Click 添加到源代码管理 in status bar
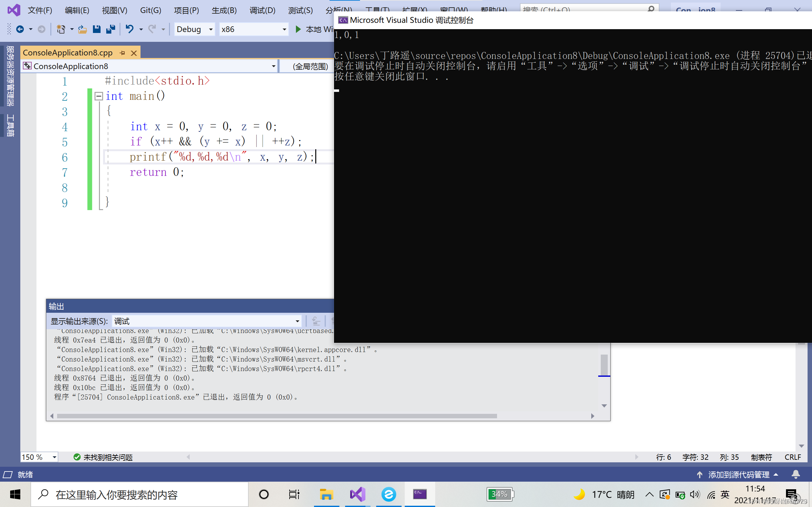 point(738,474)
